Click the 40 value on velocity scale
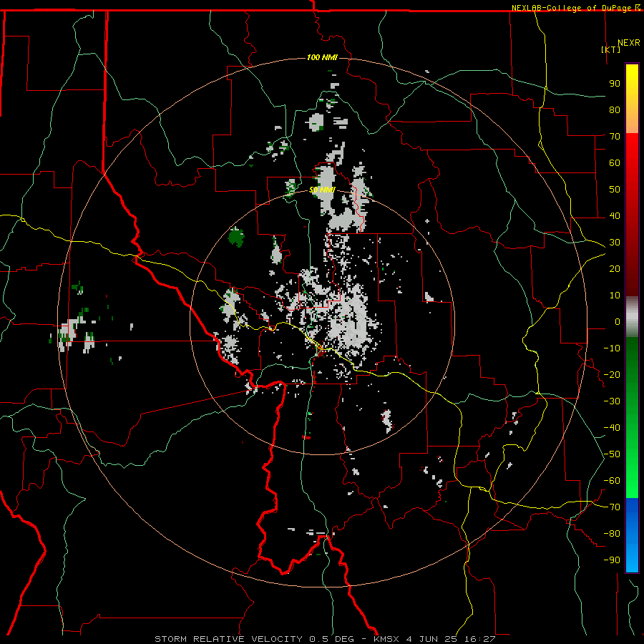 point(615,216)
